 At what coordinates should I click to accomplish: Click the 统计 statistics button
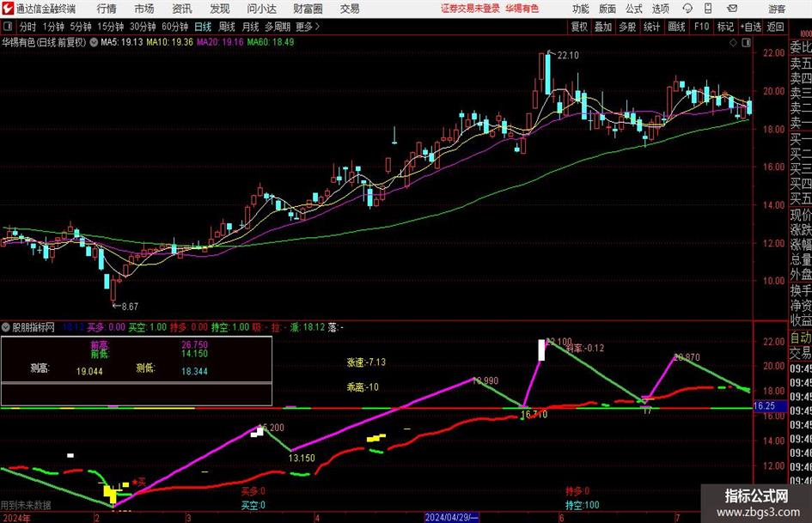[651, 27]
